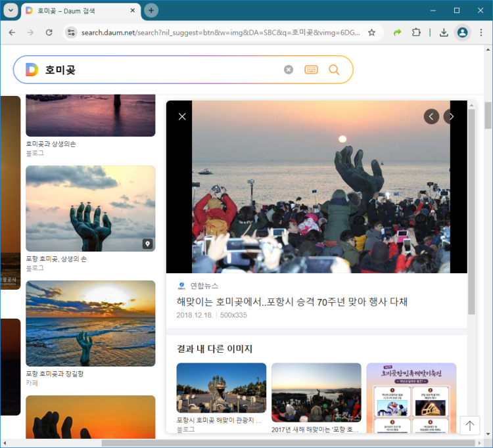The width and height of the screenshot is (493, 448).
Task: Open the 포항 호미곶, 상생의 손 thumbnail
Action: pos(91,208)
